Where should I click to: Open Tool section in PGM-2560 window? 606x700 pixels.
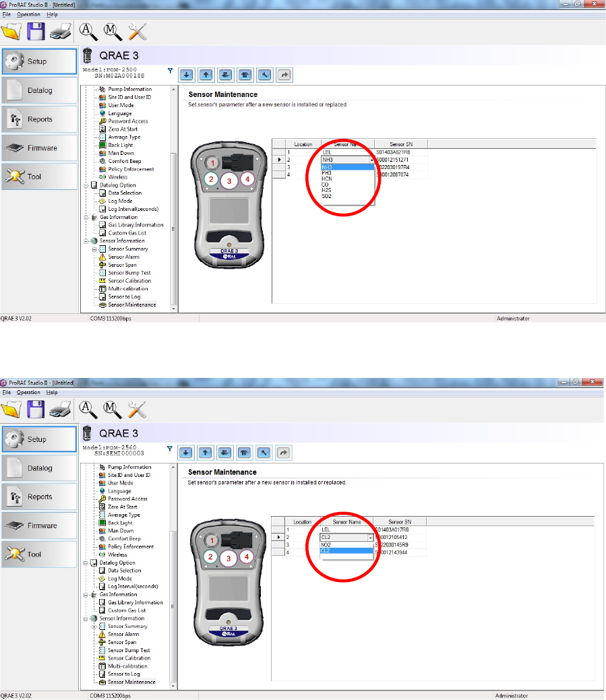pos(39,554)
